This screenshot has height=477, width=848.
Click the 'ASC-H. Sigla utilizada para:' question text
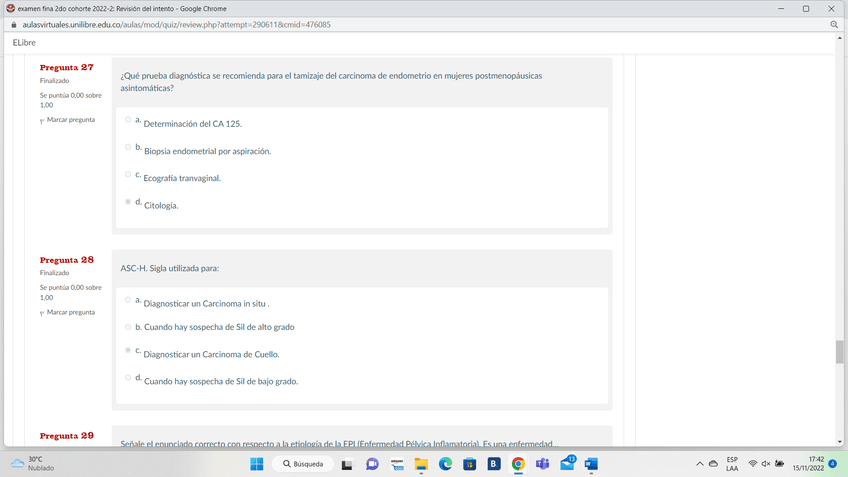(x=170, y=268)
